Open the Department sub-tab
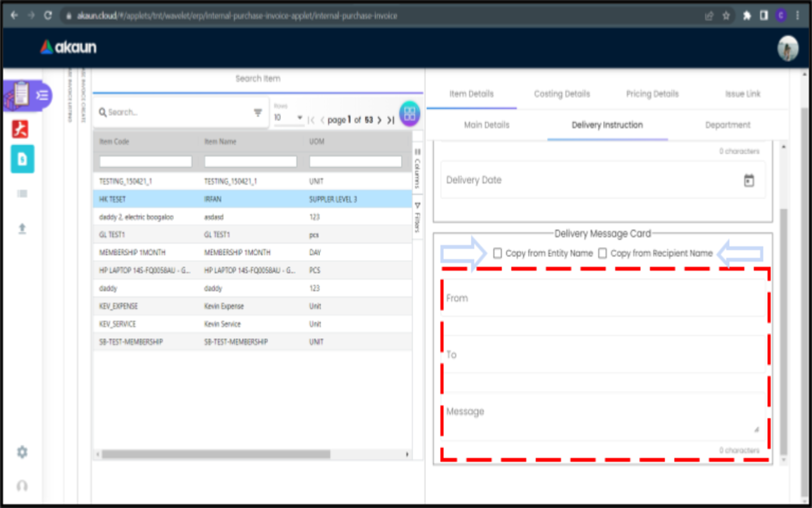The width and height of the screenshot is (812, 508). click(728, 125)
